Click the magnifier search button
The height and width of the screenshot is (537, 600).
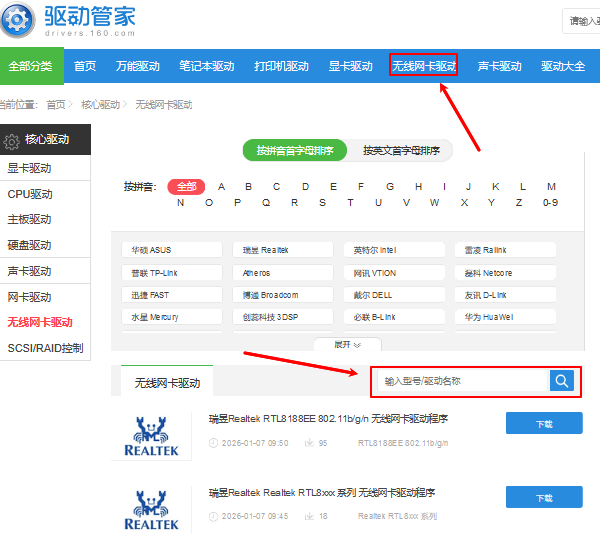pos(561,381)
